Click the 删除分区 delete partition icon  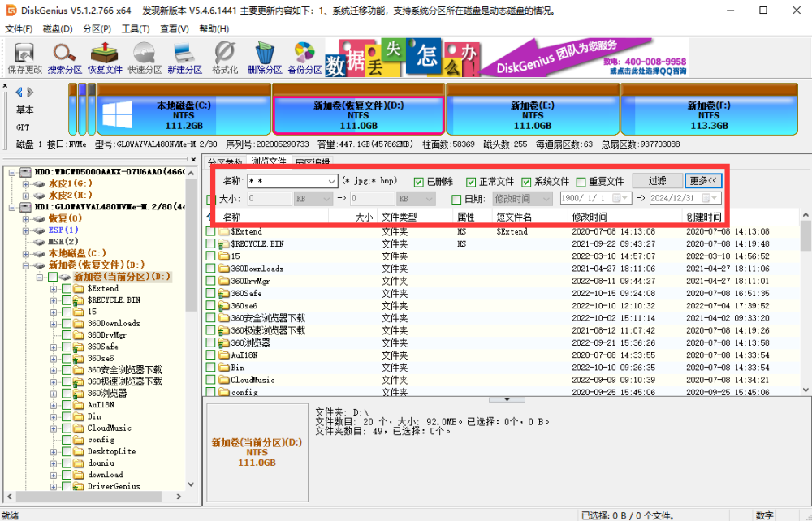(x=265, y=58)
